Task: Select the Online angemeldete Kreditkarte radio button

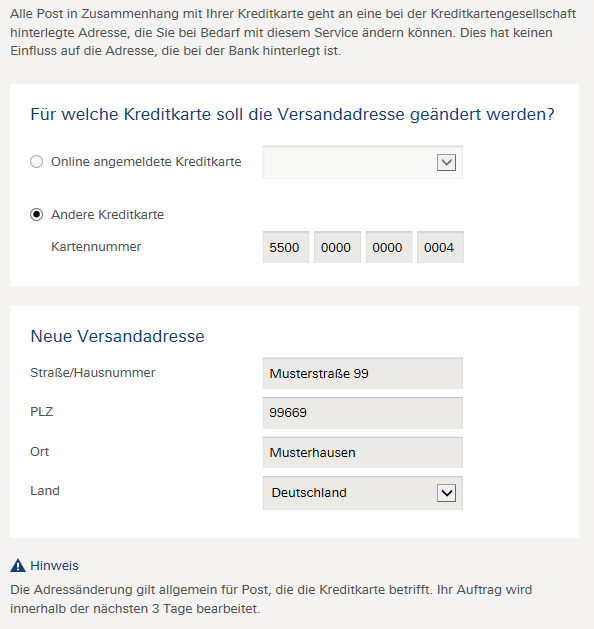Action: point(36,162)
